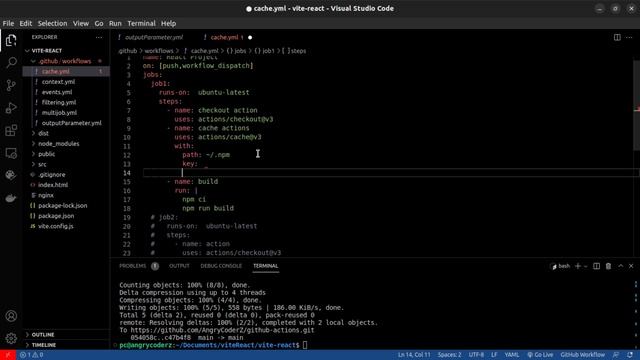Switch to the PROBLEMS panel tab
Viewport: 640px width, 360px height.
pyautogui.click(x=132, y=266)
